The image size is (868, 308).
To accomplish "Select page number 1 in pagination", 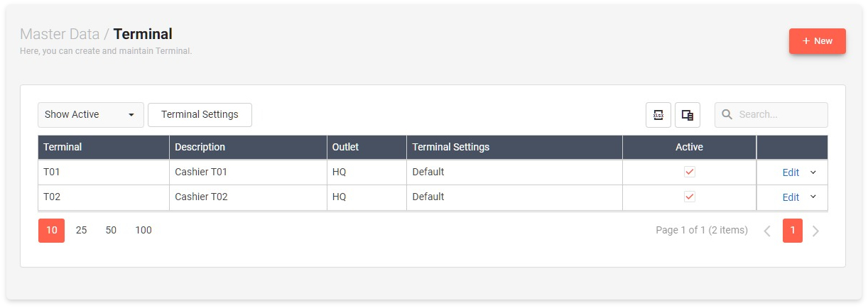I will point(793,231).
